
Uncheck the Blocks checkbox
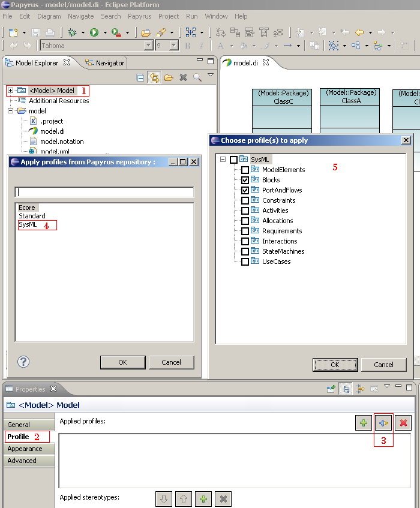[245, 180]
